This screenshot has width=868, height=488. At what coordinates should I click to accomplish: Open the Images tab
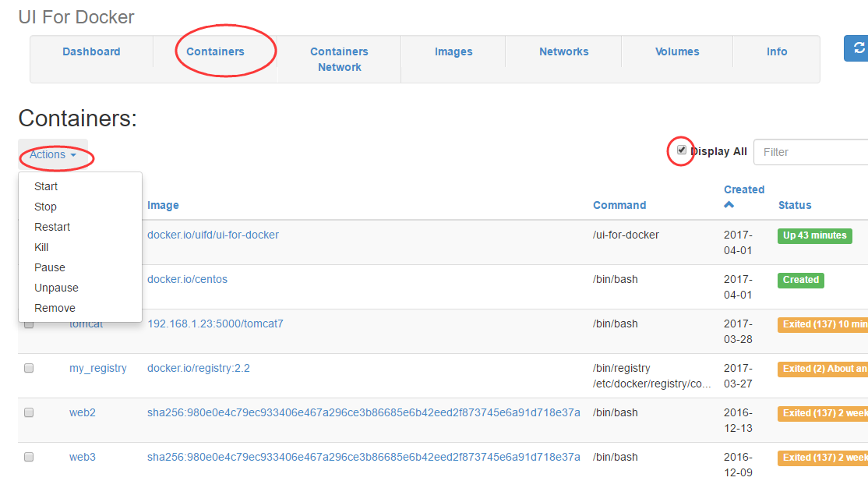click(x=453, y=51)
